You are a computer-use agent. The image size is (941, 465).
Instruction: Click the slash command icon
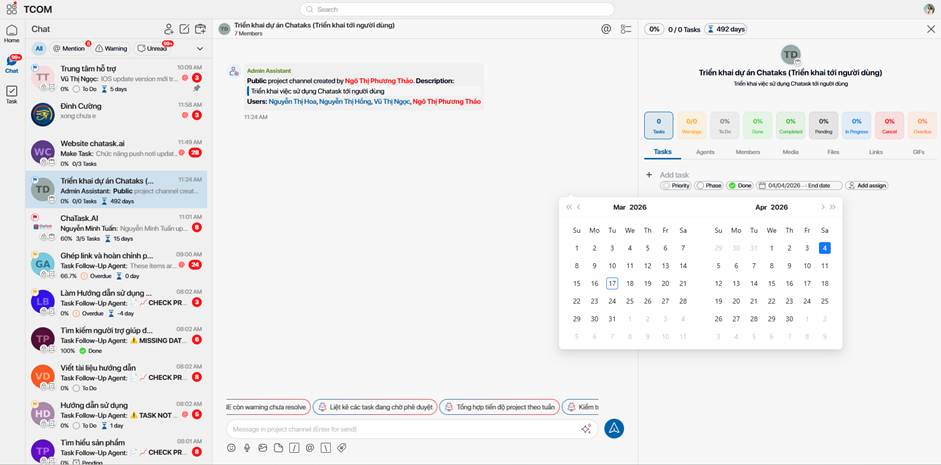click(294, 448)
